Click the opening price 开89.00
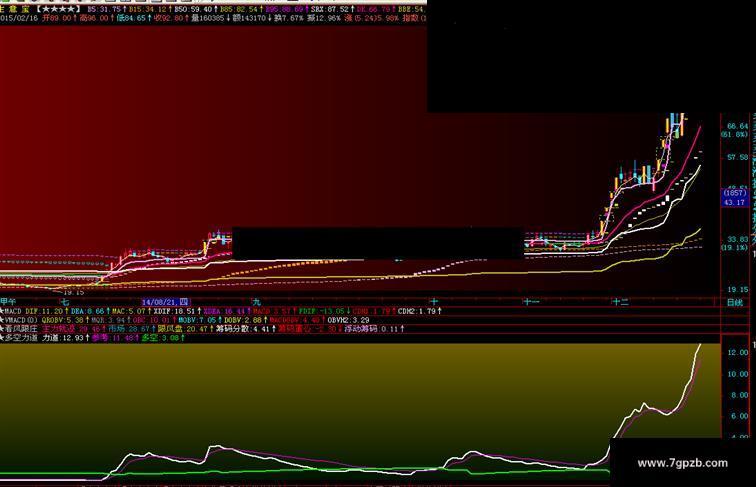Viewport: 756px width, 487px height. click(x=56, y=18)
